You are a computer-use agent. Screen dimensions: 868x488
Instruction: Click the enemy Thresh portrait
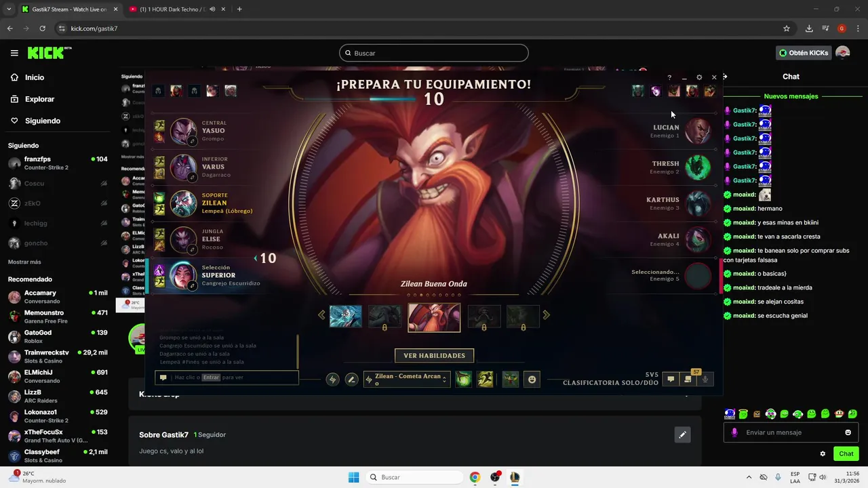pos(698,167)
